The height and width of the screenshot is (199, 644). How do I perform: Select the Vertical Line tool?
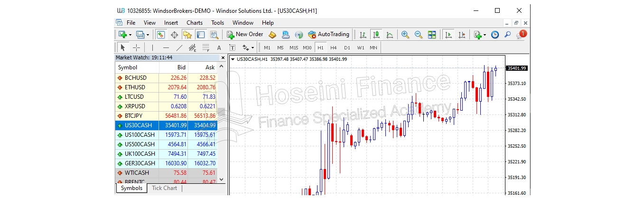click(152, 47)
